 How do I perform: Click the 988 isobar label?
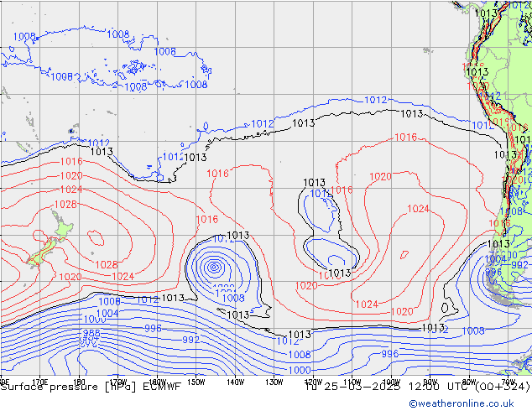pos(91,333)
